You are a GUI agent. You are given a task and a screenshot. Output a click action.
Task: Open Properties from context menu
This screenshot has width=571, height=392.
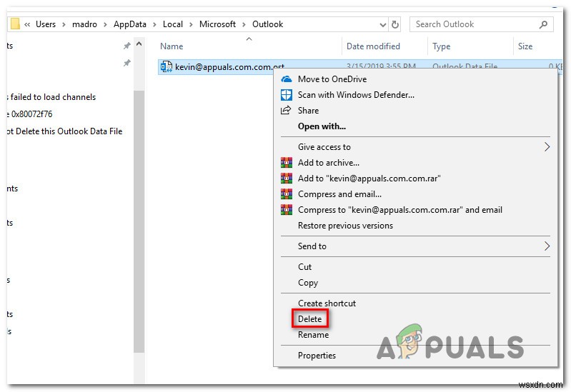(317, 356)
